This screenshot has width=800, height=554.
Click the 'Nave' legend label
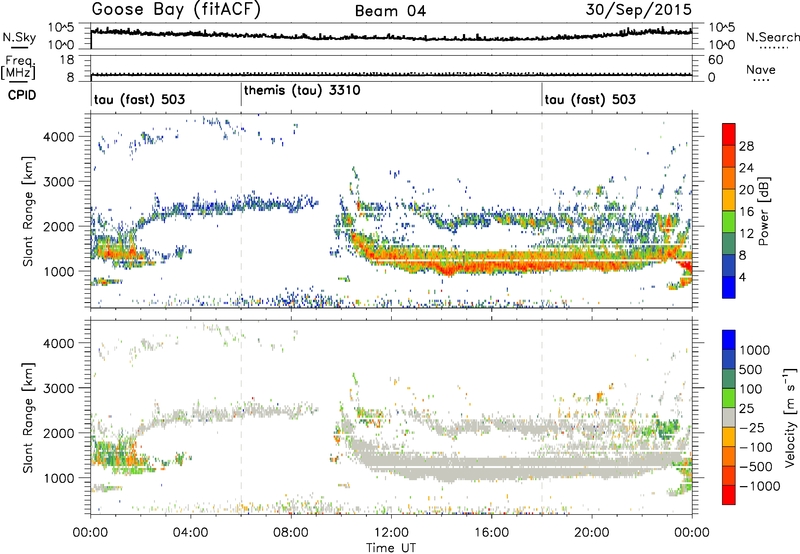click(761, 70)
